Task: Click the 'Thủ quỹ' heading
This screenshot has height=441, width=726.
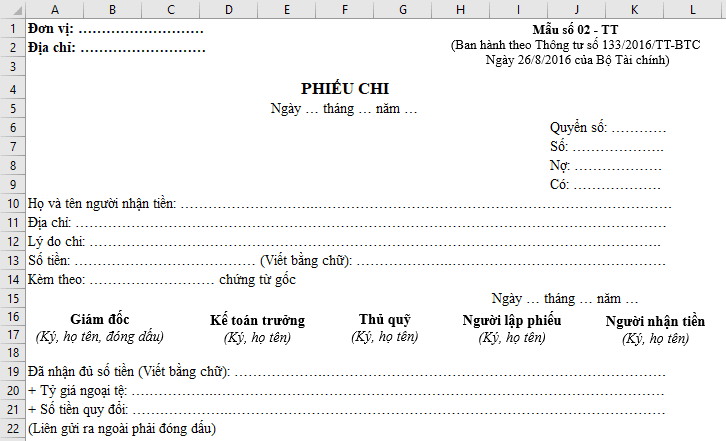Action: [385, 319]
